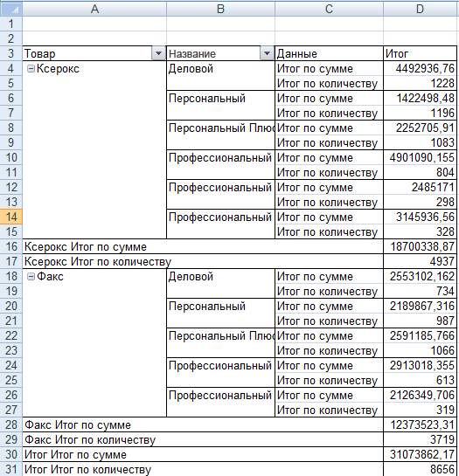Select cell with value 298
459x476 pixels.
tap(420, 202)
